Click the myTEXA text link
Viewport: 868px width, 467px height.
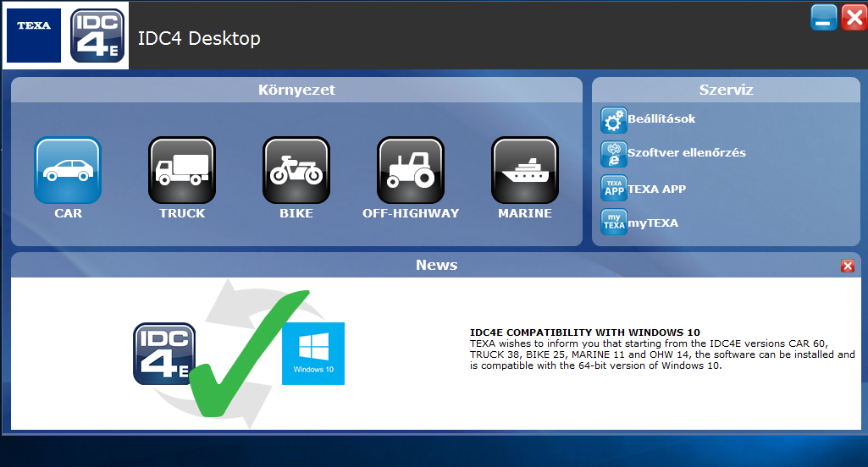coord(653,223)
